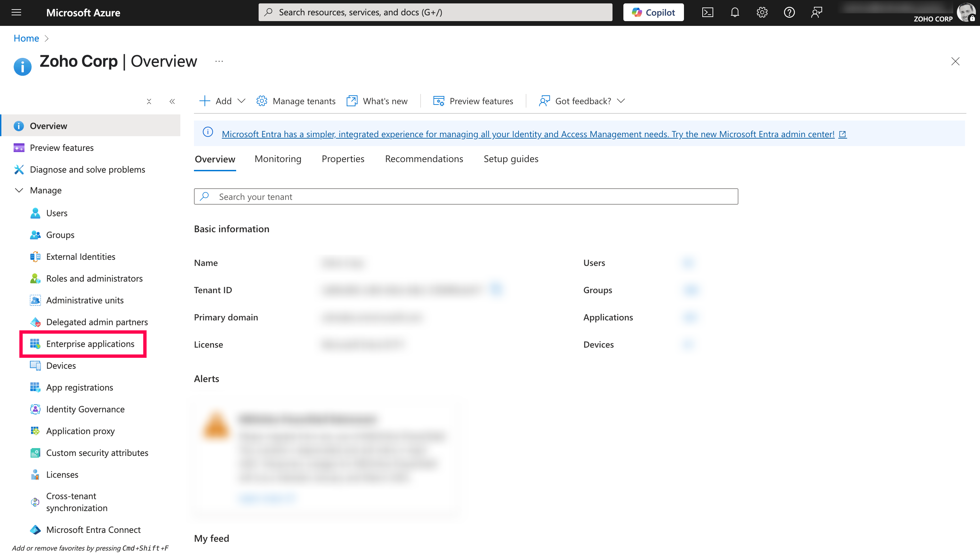Open Enterprise applications in sidebar
Image resolution: width=980 pixels, height=555 pixels.
(90, 344)
